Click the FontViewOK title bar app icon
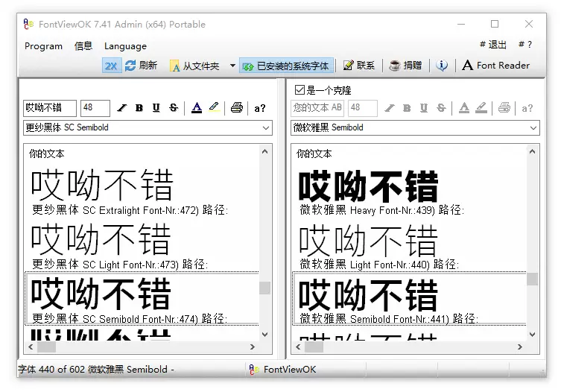561x392 pixels. tap(28, 25)
